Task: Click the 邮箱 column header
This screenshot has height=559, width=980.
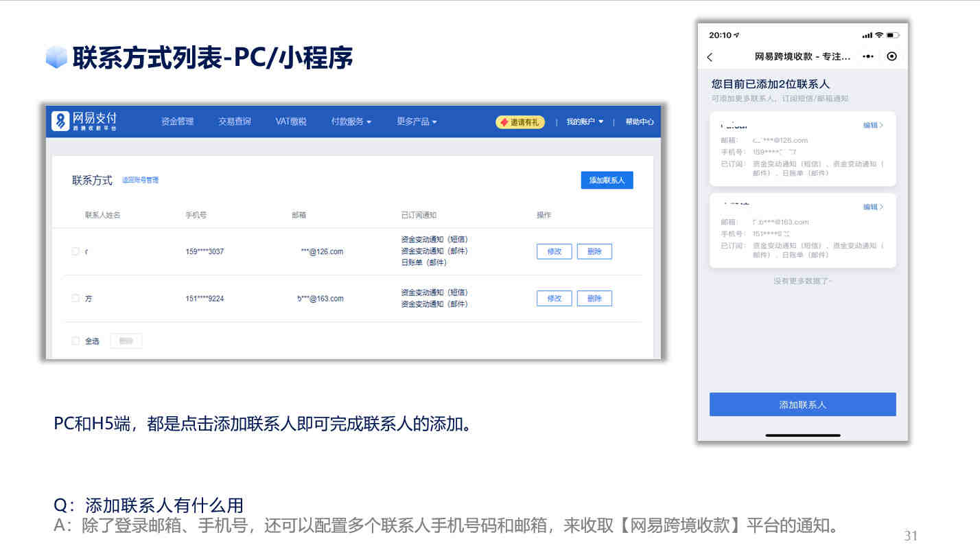Action: coord(299,215)
